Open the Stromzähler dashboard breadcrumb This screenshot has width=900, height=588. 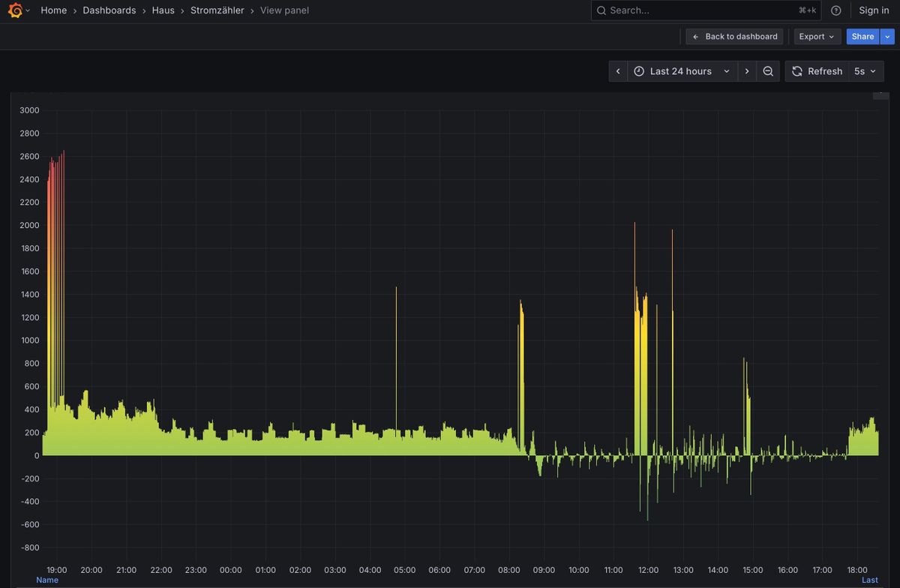[x=217, y=10]
